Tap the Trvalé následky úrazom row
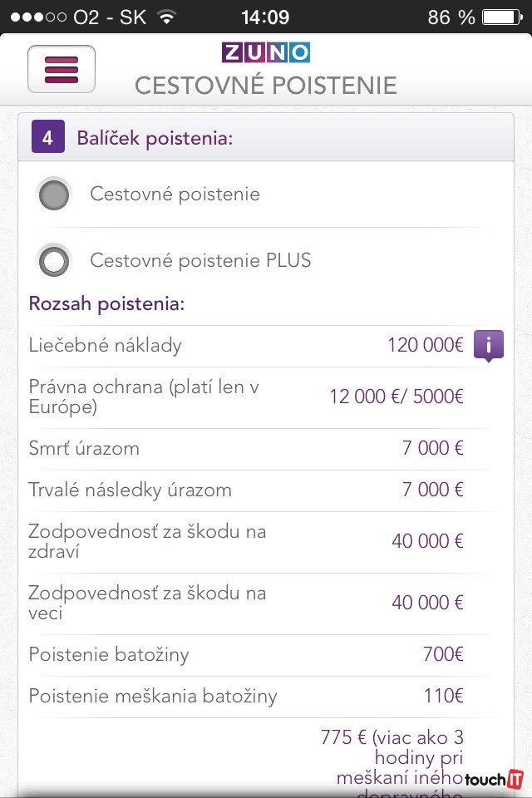532x798 pixels. click(x=246, y=490)
